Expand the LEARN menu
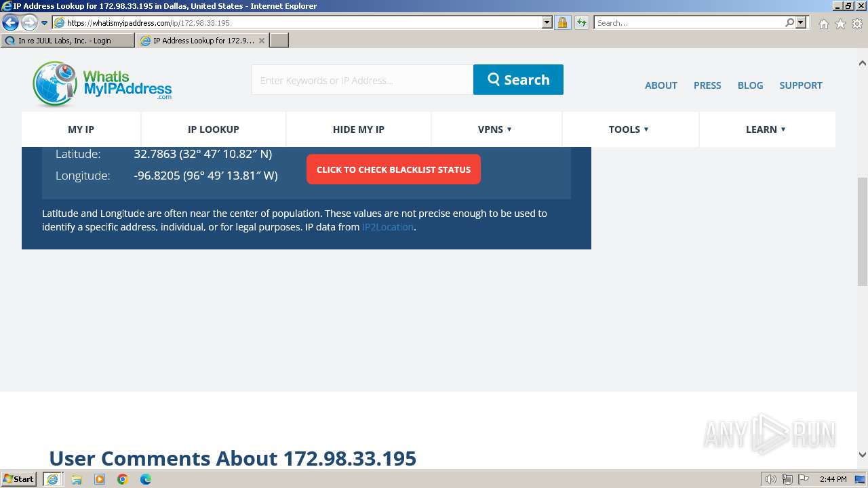Screen dimensions: 868x488 pos(766,129)
